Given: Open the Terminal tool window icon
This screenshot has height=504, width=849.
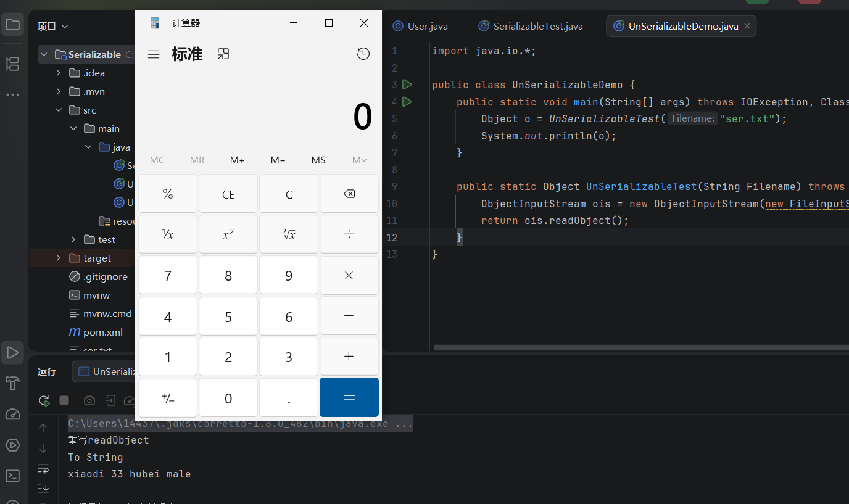Looking at the screenshot, I should pos(12,476).
